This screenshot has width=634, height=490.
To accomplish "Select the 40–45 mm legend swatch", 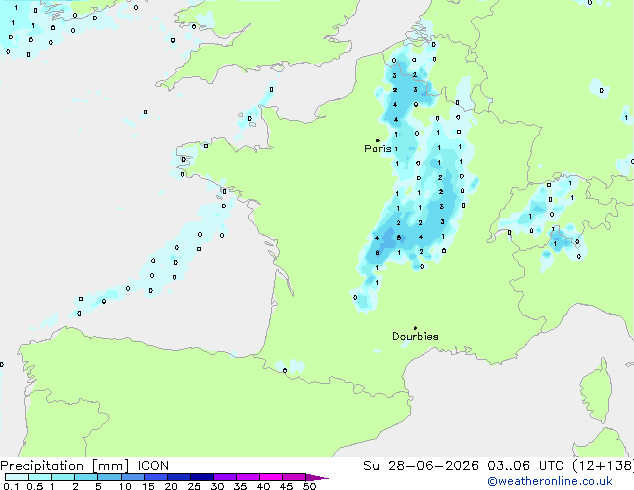I will pos(271,477).
